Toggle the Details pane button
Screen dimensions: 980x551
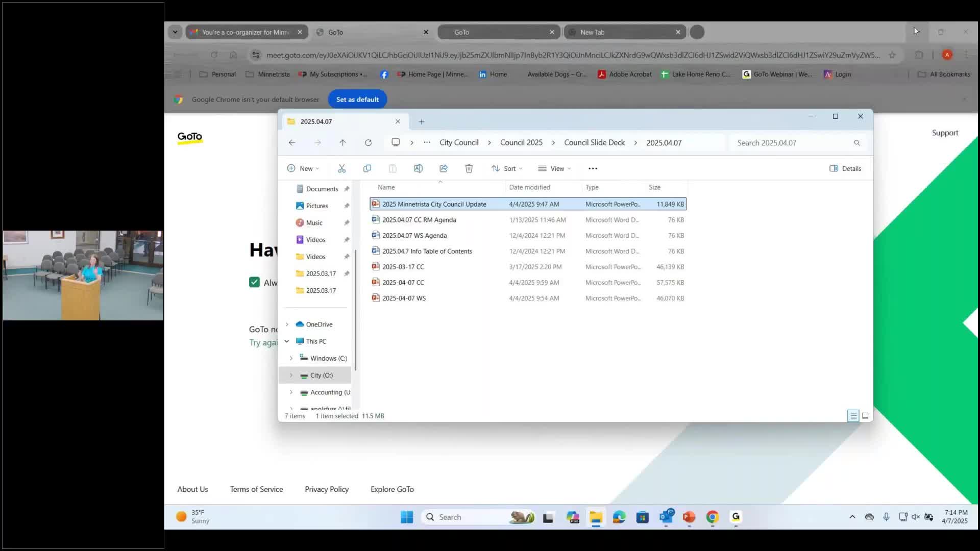click(x=845, y=168)
